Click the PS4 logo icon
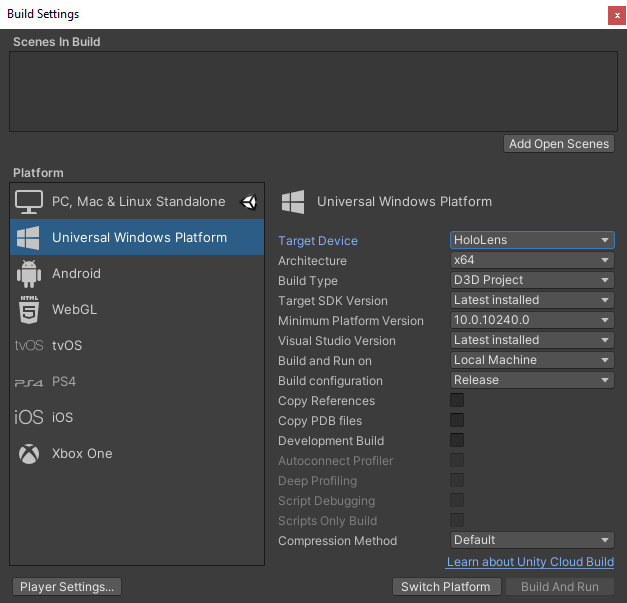 [x=29, y=383]
